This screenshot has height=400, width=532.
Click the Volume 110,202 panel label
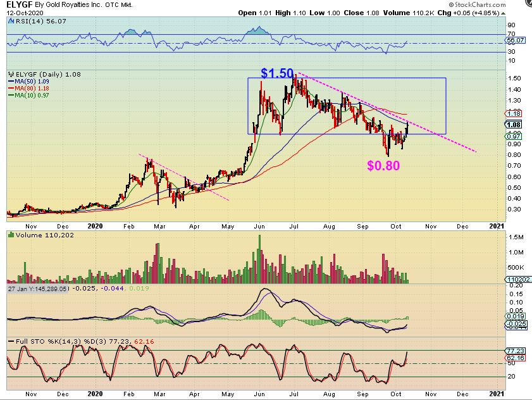[45, 235]
